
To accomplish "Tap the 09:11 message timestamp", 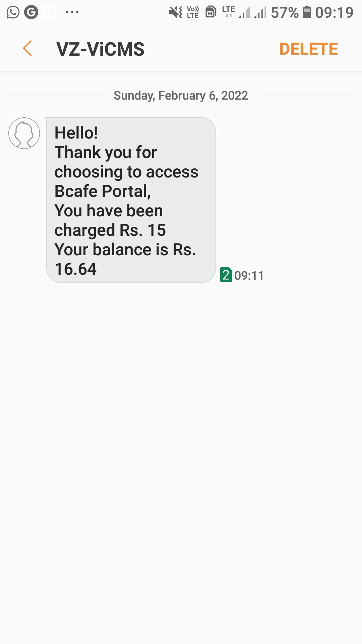I will (x=249, y=275).
